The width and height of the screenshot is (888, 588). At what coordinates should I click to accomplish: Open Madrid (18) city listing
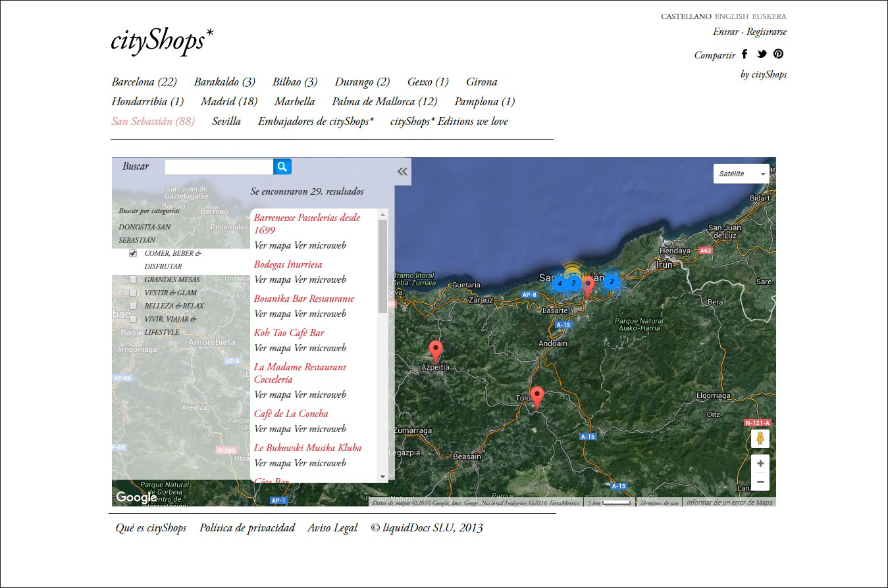point(229,102)
